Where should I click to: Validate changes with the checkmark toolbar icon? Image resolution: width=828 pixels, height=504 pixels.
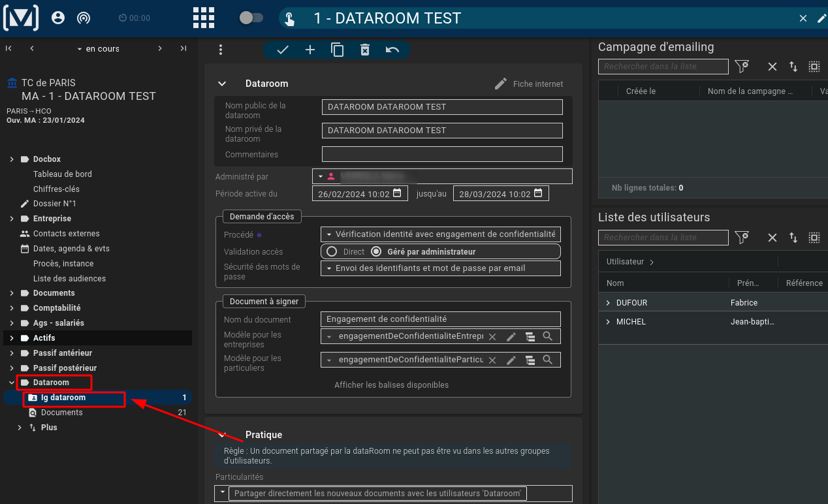283,50
